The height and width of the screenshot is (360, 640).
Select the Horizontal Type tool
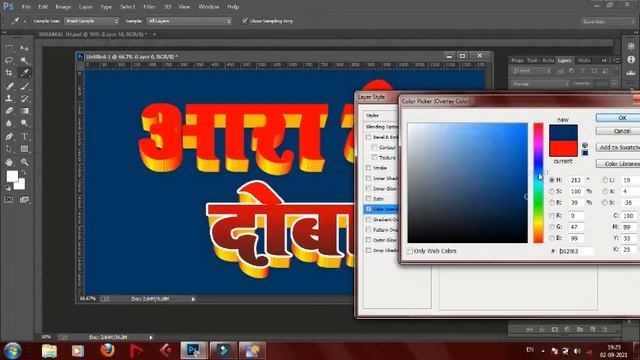coord(24,136)
